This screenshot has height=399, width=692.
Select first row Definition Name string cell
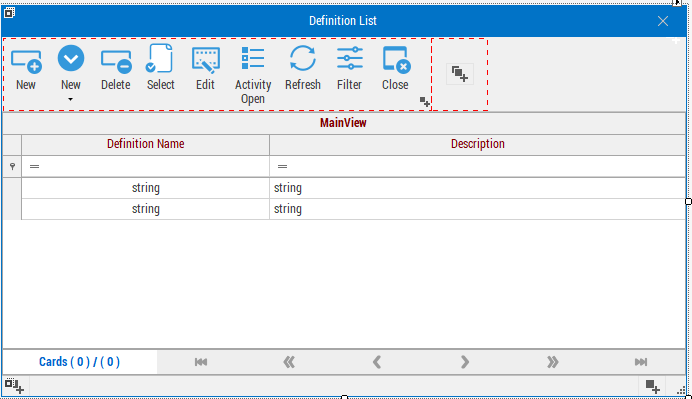point(146,188)
